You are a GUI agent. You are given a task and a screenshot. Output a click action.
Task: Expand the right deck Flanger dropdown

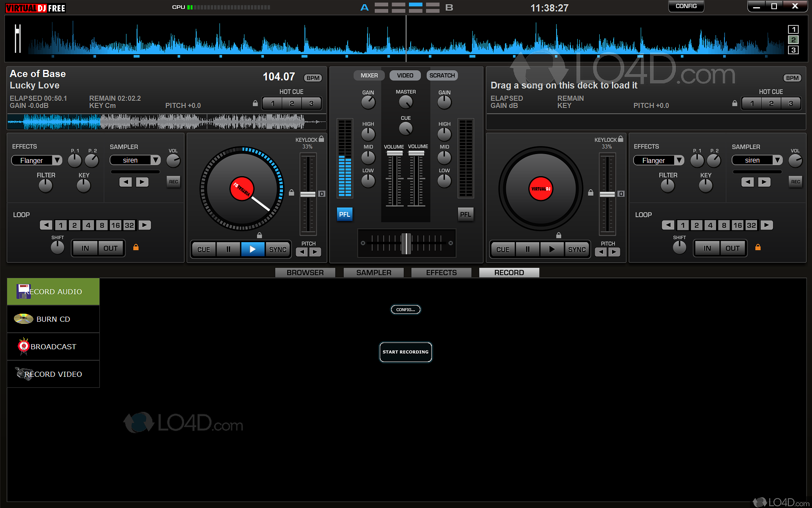click(679, 160)
